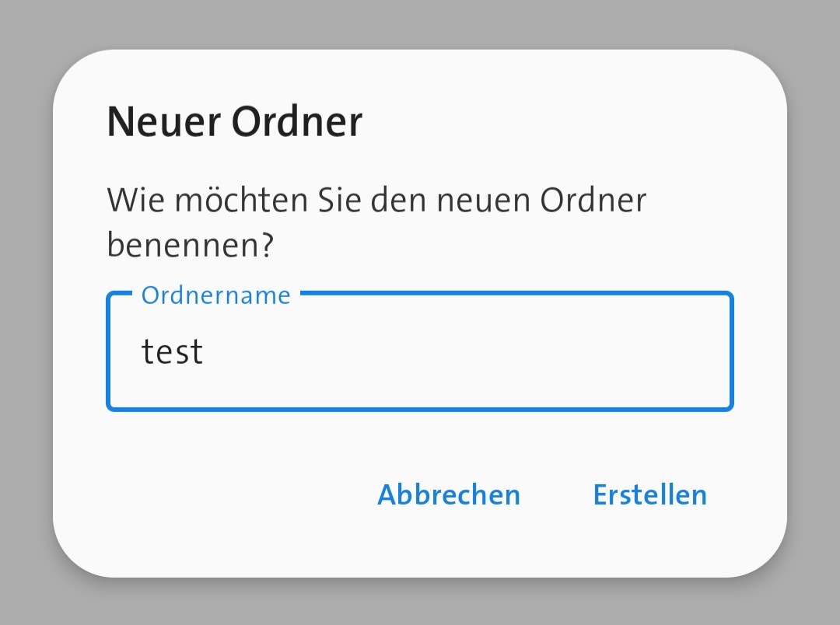Dismiss dialog via gray backdrop above it

click(x=420, y=23)
